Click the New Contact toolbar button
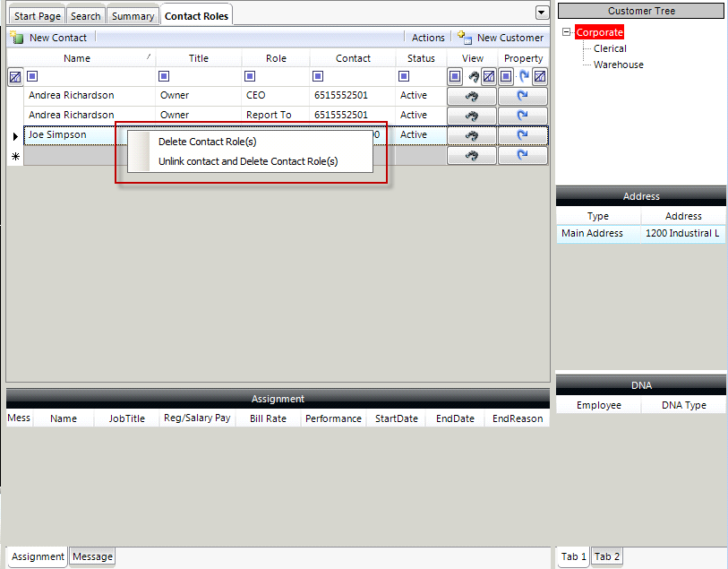 (x=48, y=38)
